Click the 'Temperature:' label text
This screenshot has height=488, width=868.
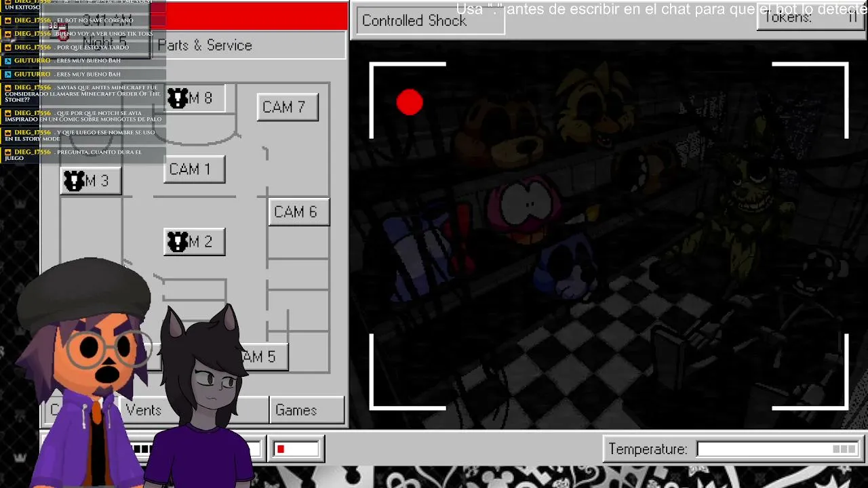tap(648, 449)
